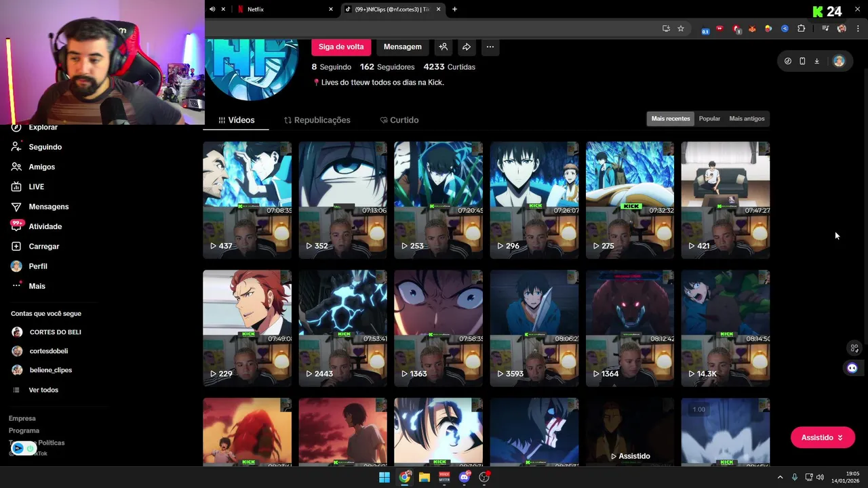Open the video with 14.3K views
This screenshot has width=868, height=488.
coord(726,328)
